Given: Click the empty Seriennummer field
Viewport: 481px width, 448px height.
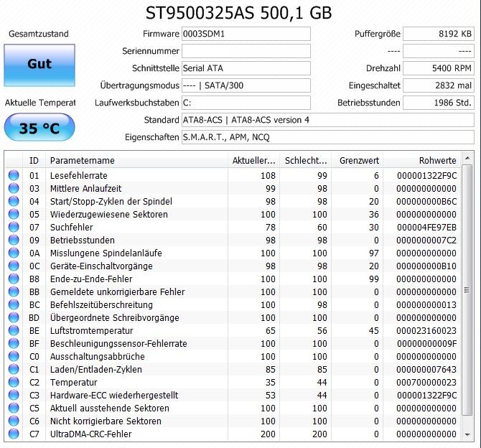Looking at the screenshot, I should (246, 51).
